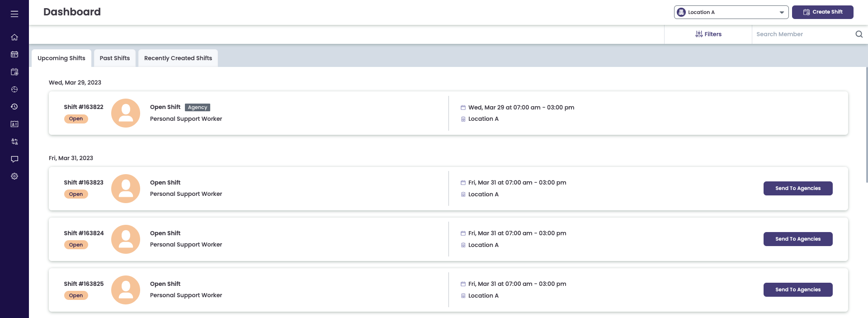Click the location building icon in selector
Screen dimensions: 868x318
coord(681,12)
